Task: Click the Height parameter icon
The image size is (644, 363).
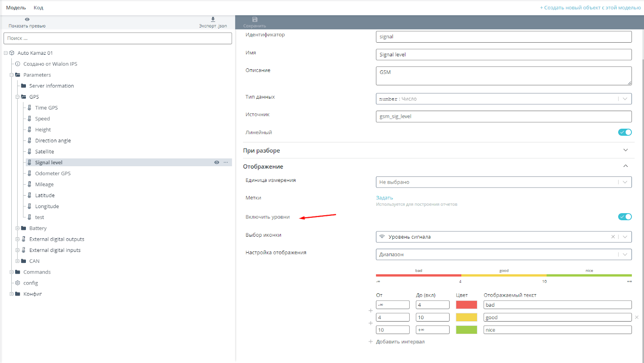Action: pos(29,129)
